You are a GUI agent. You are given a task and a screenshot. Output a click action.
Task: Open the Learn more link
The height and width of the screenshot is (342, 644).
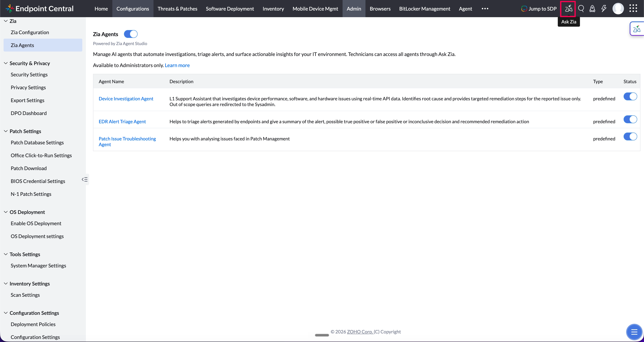pyautogui.click(x=177, y=65)
